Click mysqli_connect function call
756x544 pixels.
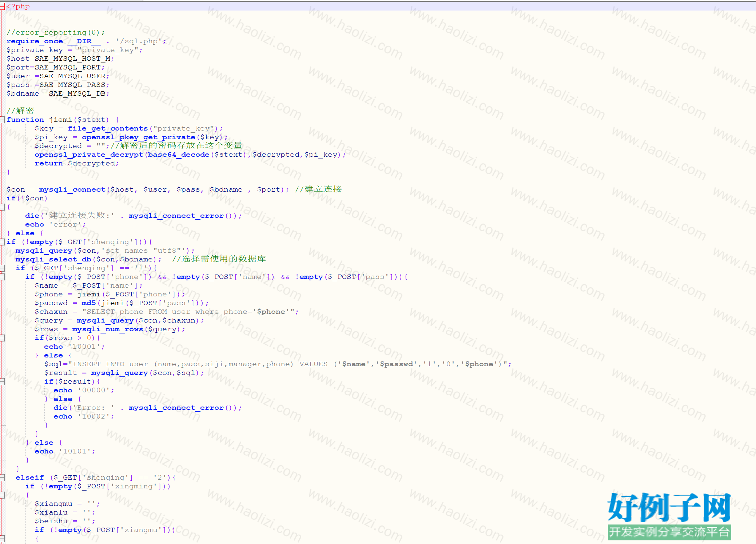[x=72, y=189]
